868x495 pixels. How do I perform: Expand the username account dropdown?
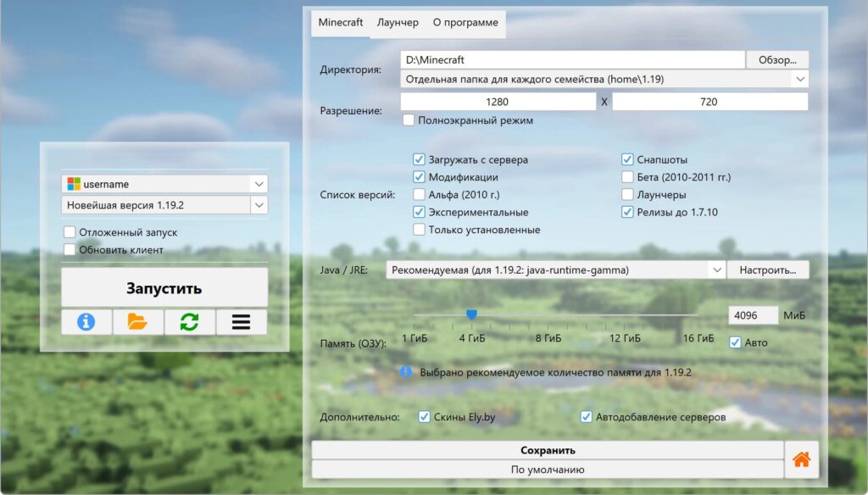click(x=259, y=184)
